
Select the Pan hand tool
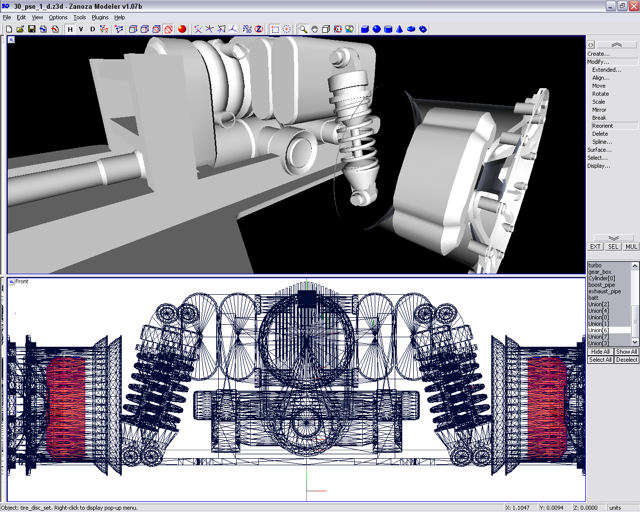pos(314,29)
